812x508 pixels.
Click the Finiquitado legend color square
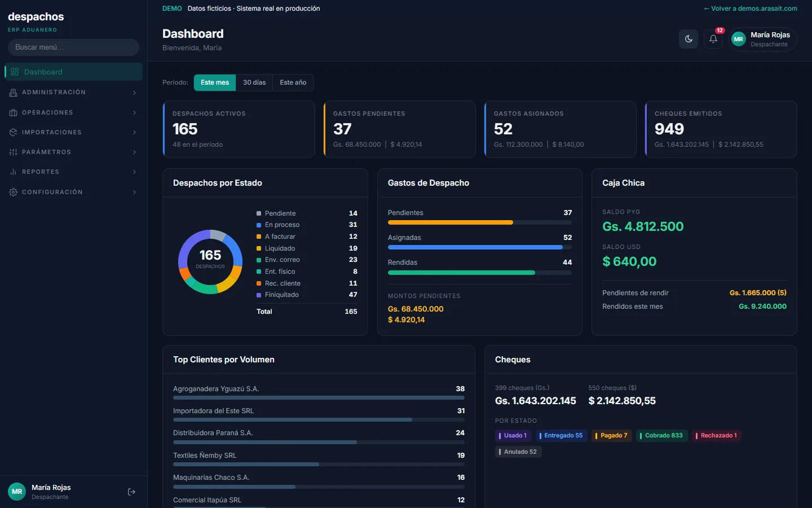coord(259,295)
